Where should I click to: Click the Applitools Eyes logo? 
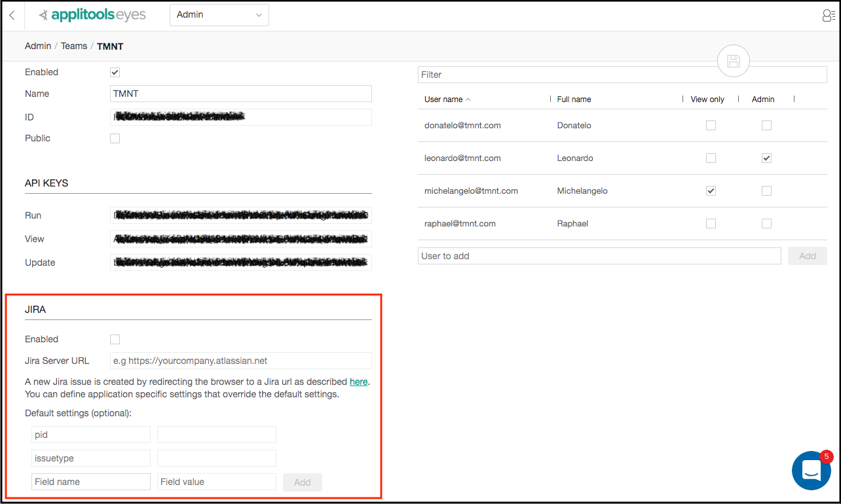click(92, 15)
